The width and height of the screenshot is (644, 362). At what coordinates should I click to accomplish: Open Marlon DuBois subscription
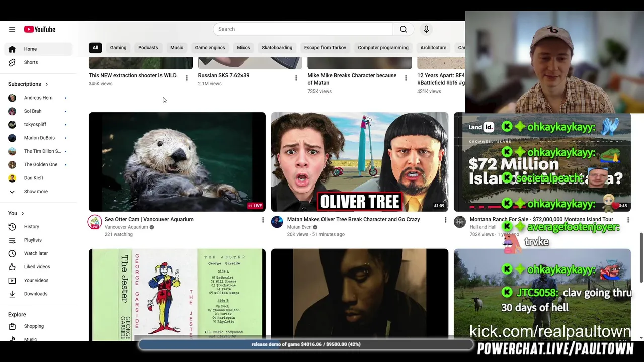(x=39, y=138)
